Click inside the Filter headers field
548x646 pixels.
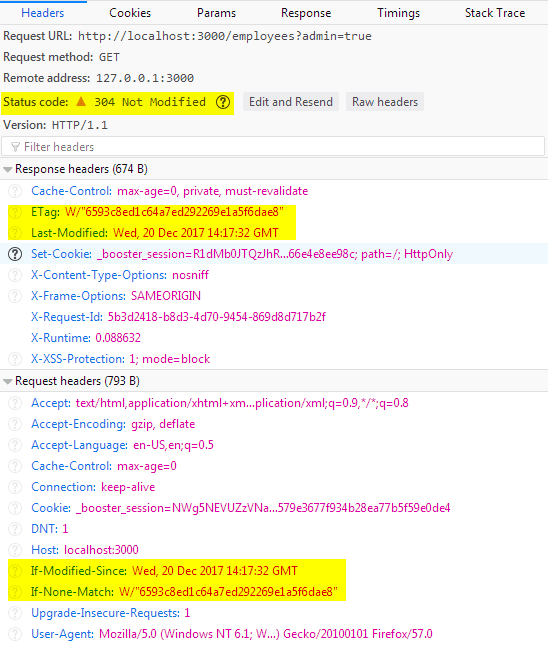pos(274,147)
